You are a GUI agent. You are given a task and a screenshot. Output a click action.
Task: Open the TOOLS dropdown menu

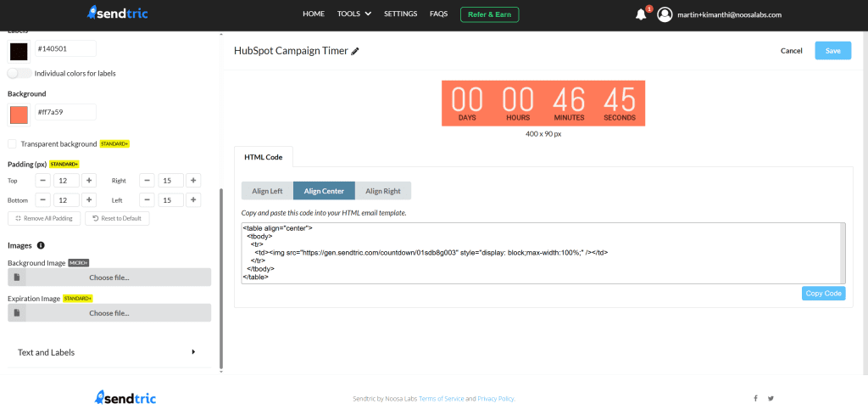point(354,14)
